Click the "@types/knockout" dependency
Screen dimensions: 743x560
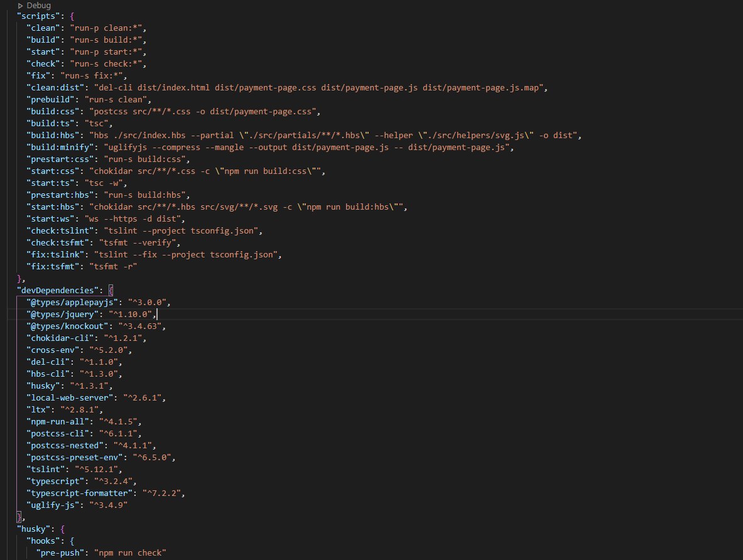tap(67, 326)
